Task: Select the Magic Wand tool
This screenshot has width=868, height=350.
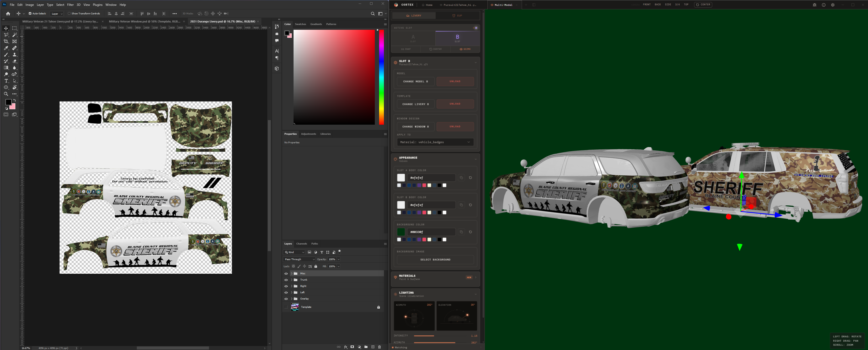Action: point(14,35)
